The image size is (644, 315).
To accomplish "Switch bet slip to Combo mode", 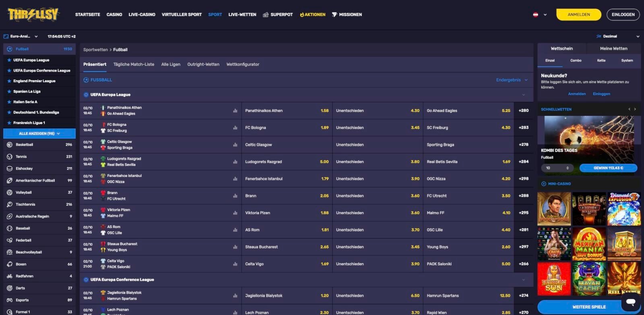I will [x=576, y=61].
